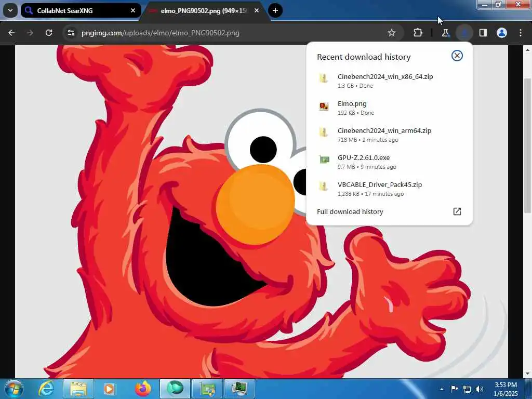Click the GPU-Z exe file icon
Image resolution: width=532 pixels, height=399 pixels.
[324, 159]
